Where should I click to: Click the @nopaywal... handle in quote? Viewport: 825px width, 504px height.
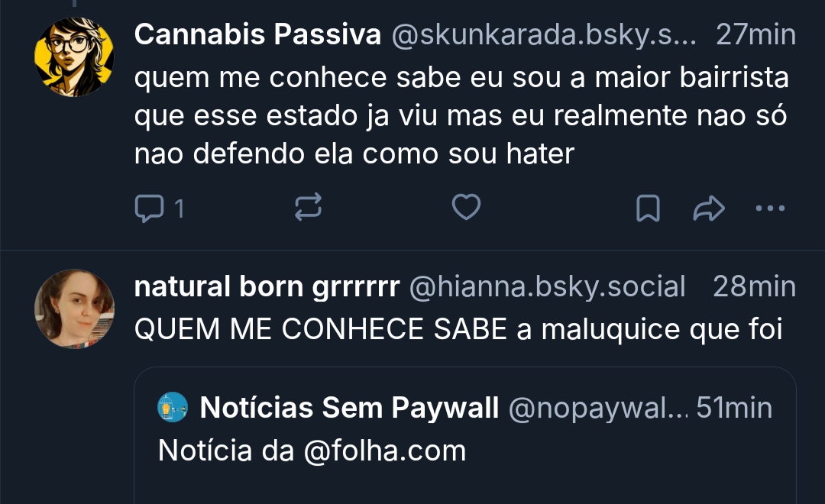point(597,409)
